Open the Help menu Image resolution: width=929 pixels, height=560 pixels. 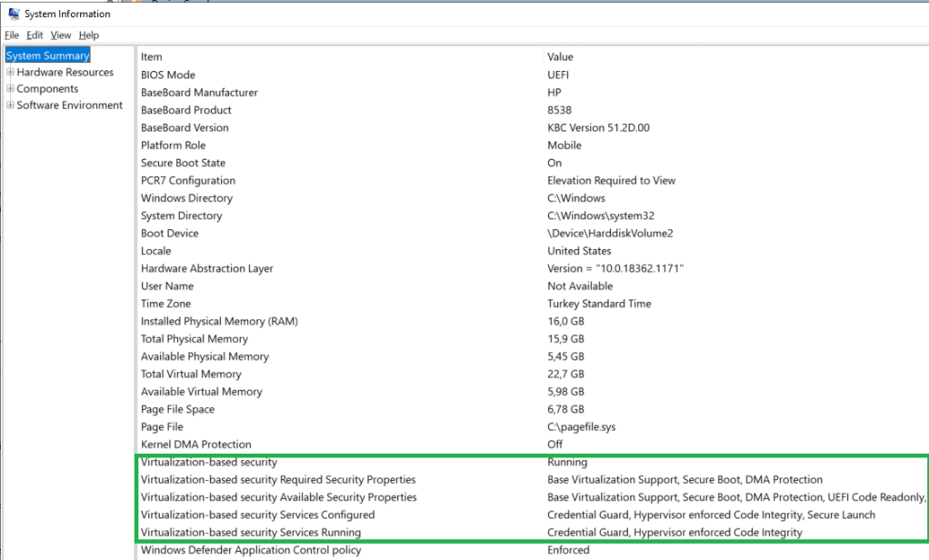click(x=89, y=35)
